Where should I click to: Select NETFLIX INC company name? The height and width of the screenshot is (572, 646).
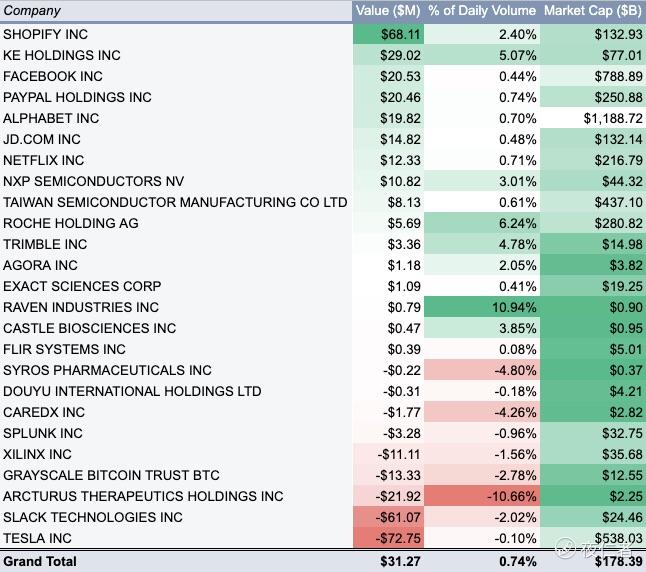click(44, 160)
